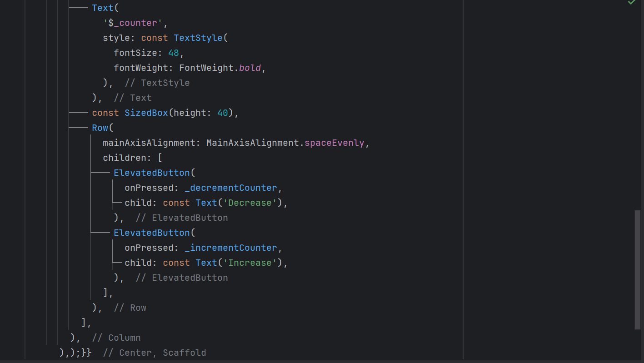Click the fontSize property name
The image size is (644, 363).
(x=135, y=53)
